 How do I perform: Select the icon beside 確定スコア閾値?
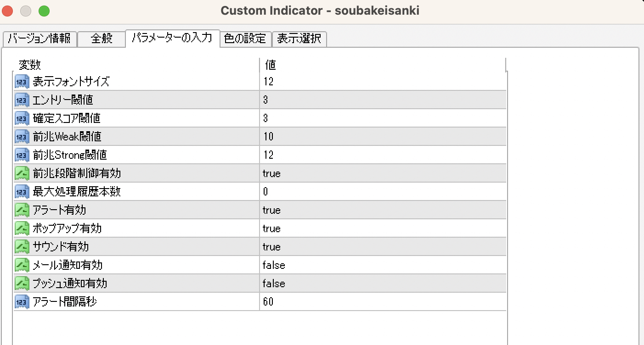pos(22,118)
